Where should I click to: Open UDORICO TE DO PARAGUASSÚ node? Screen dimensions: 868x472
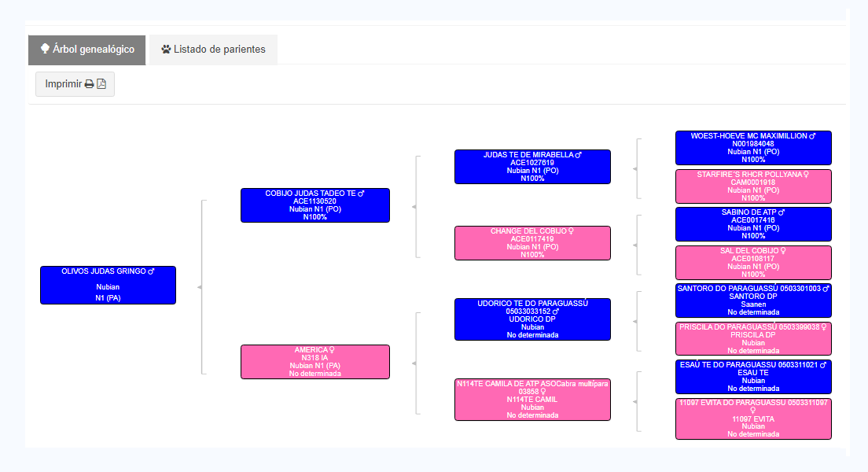coord(532,319)
